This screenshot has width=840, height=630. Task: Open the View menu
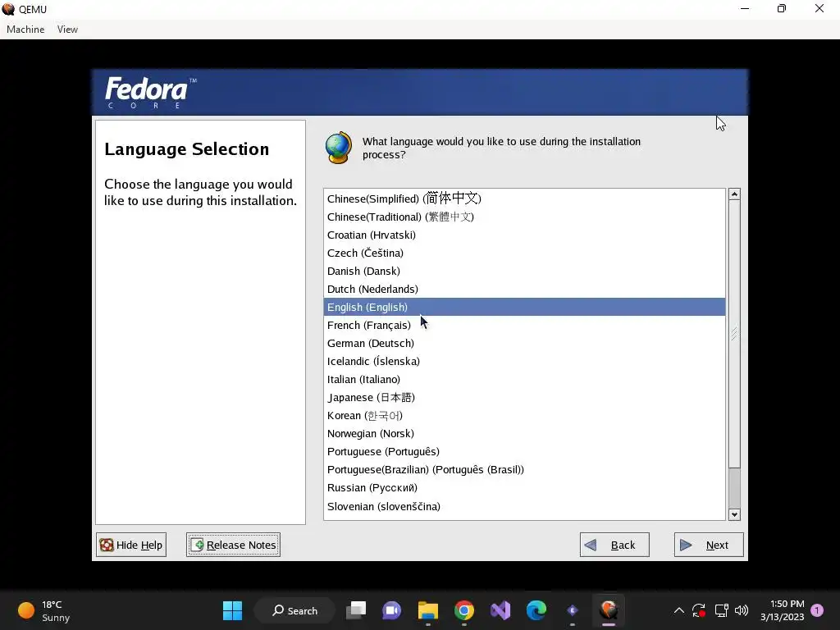tap(67, 30)
